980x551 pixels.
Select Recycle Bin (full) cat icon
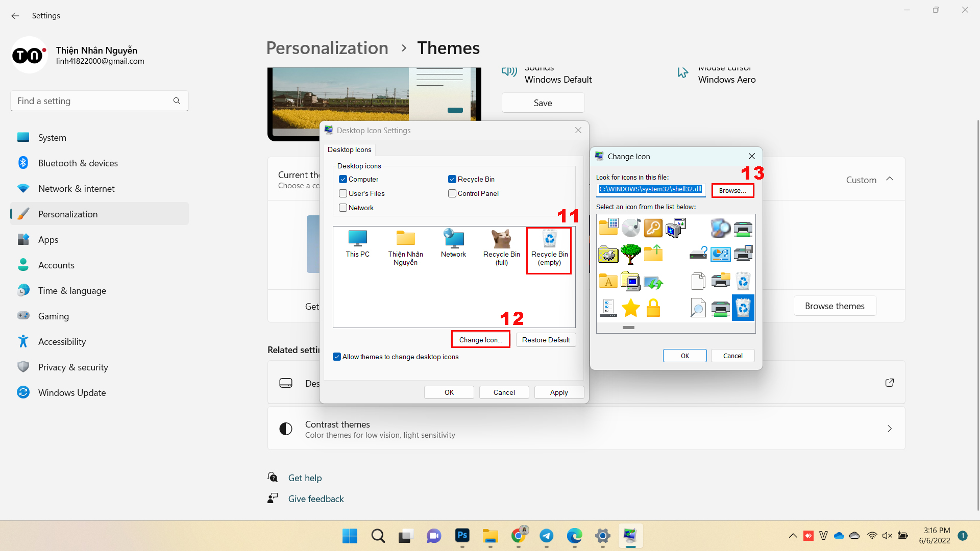pyautogui.click(x=501, y=247)
